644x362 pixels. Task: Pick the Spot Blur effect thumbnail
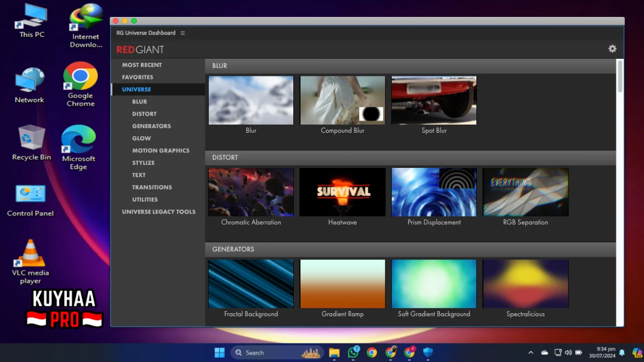click(x=434, y=101)
